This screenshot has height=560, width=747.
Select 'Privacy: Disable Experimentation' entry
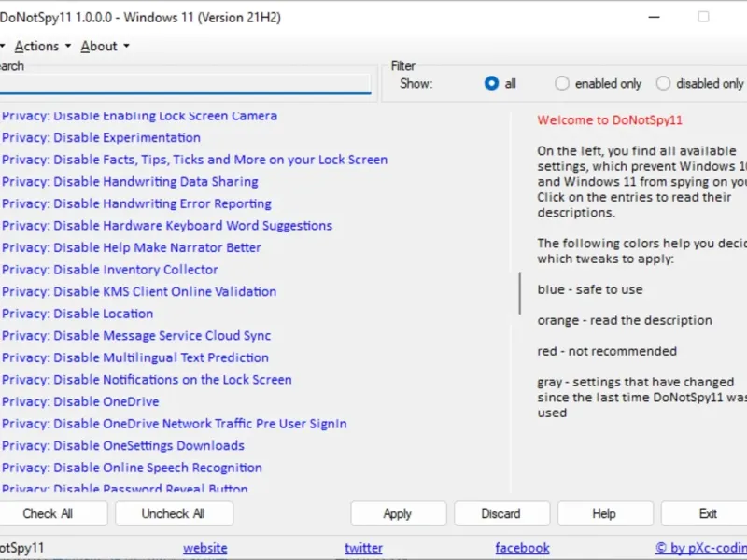(101, 137)
